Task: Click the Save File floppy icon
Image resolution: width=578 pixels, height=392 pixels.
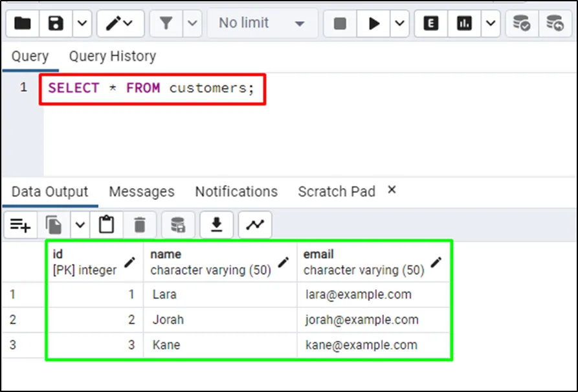Action: point(56,23)
